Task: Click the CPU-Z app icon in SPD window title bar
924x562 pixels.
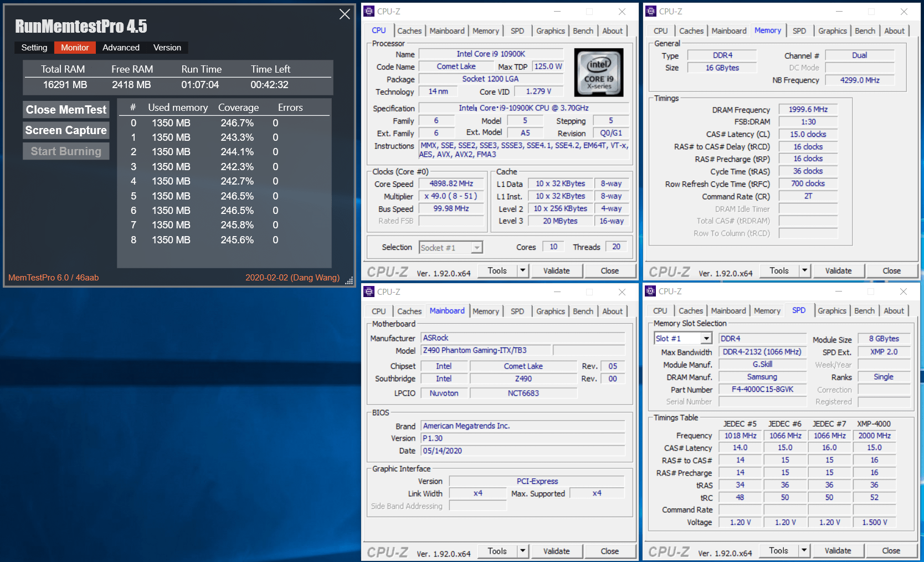Action: point(650,291)
